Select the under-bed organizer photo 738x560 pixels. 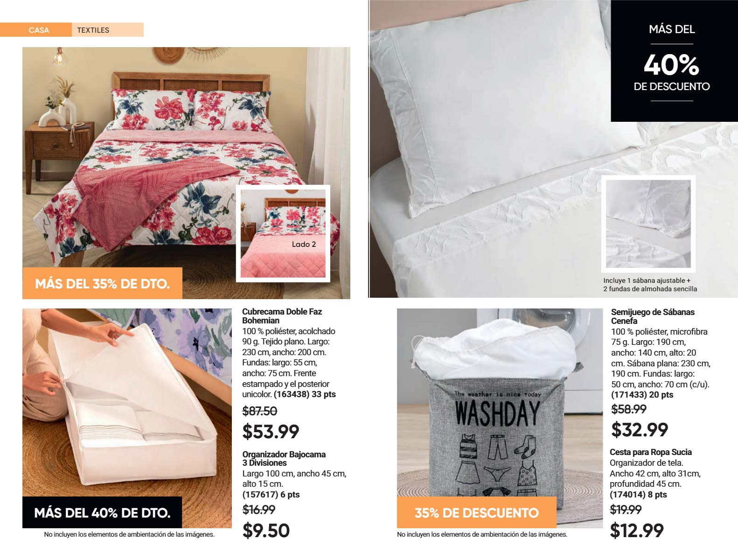[x=127, y=418]
